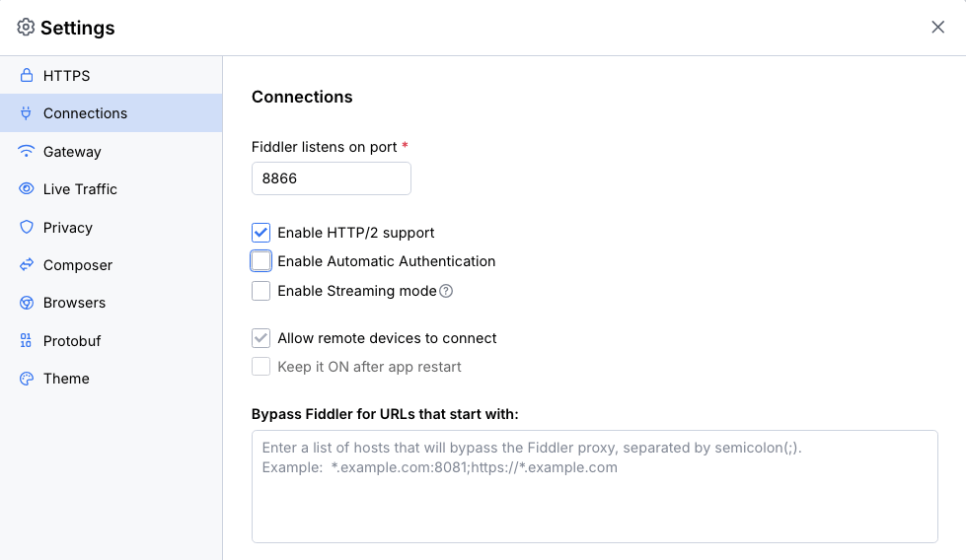Click the Fiddler listens on port label
The width and height of the screenshot is (966, 560).
point(324,147)
